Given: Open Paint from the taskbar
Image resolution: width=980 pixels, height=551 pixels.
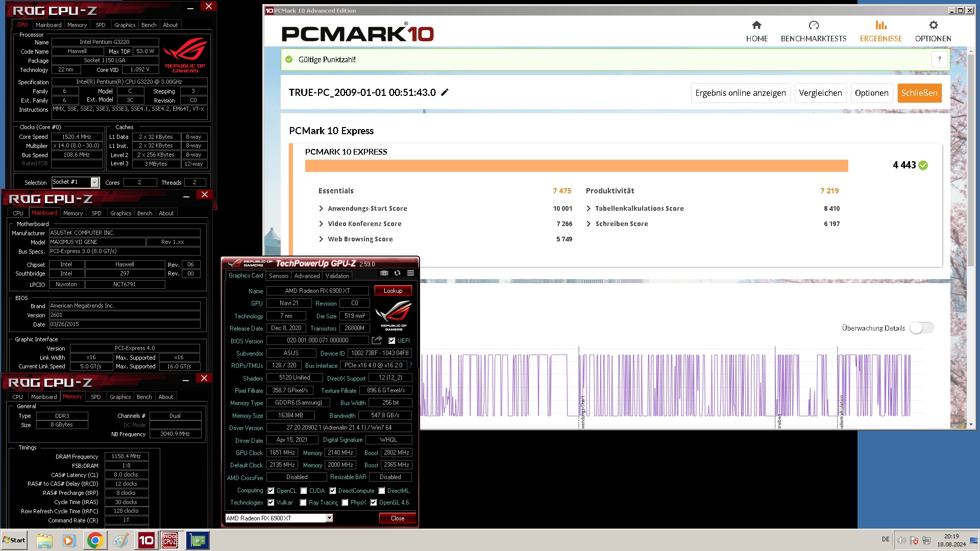Looking at the screenshot, I should 120,540.
